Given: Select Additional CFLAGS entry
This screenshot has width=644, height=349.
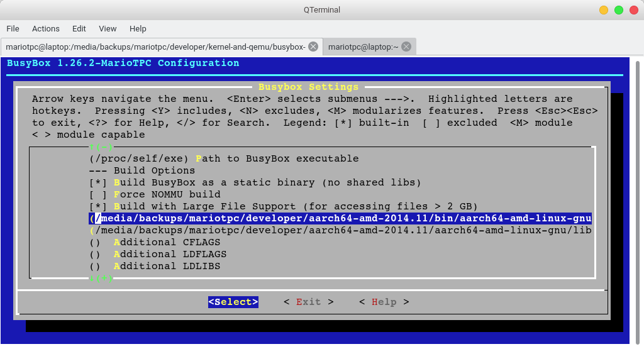Looking at the screenshot, I should click(155, 242).
